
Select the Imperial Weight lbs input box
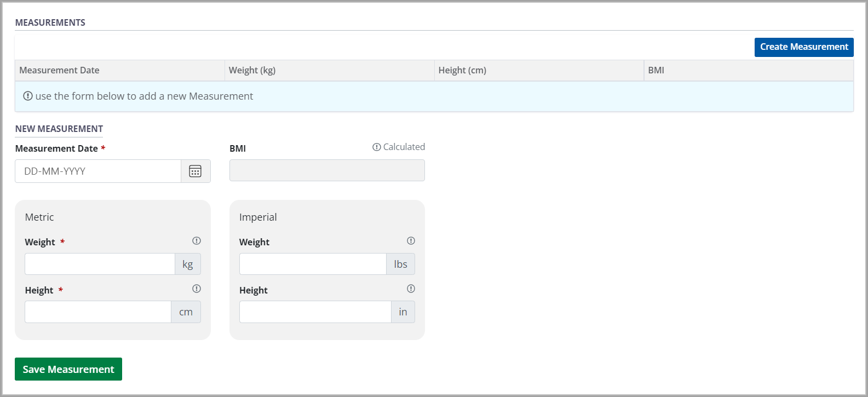[x=313, y=264]
